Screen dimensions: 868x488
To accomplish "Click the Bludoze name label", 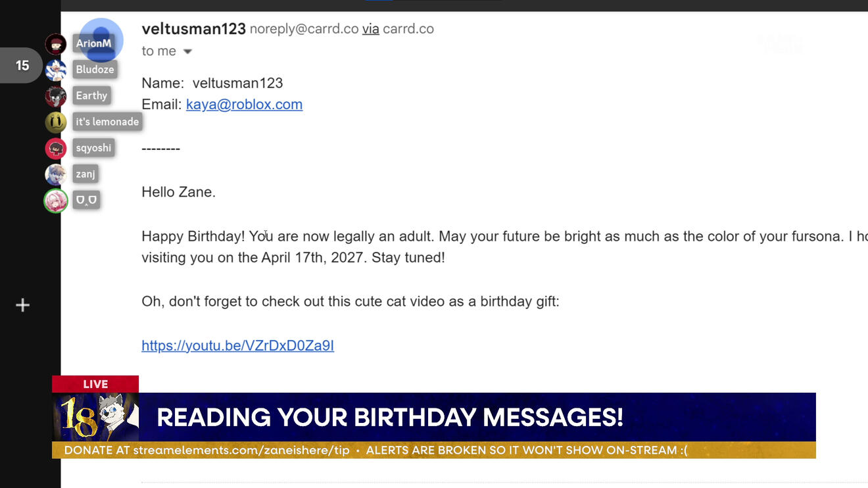I will click(95, 69).
